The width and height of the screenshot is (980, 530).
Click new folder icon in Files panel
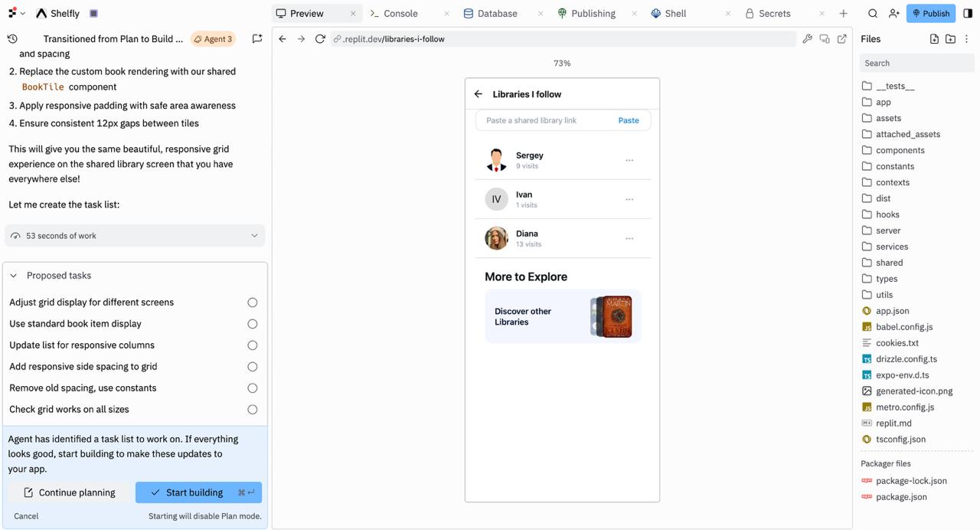[950, 39]
